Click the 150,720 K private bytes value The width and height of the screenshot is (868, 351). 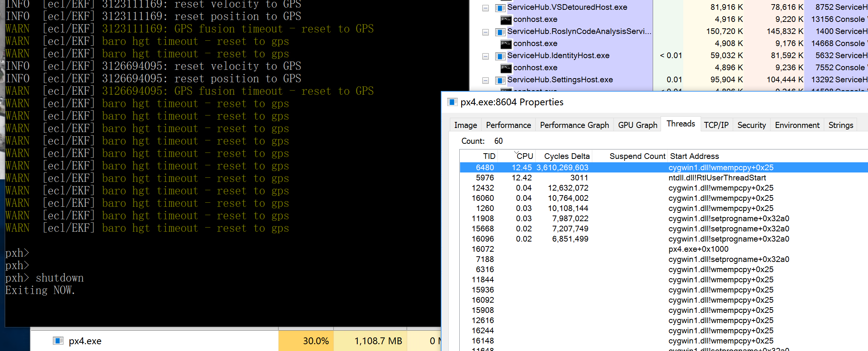724,32
